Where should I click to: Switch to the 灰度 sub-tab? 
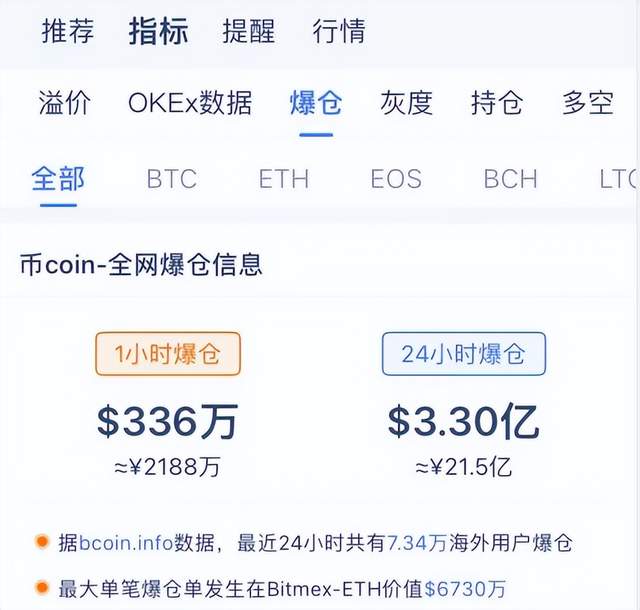[407, 102]
